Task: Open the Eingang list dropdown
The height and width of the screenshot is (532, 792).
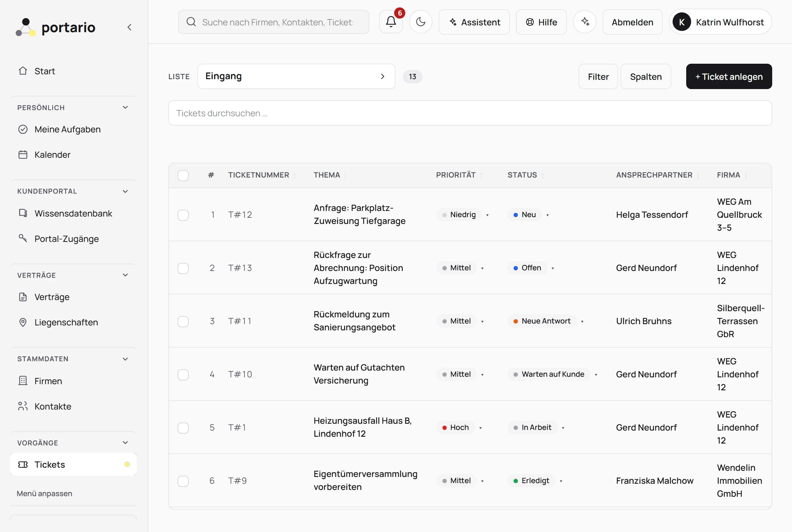Action: click(x=296, y=76)
